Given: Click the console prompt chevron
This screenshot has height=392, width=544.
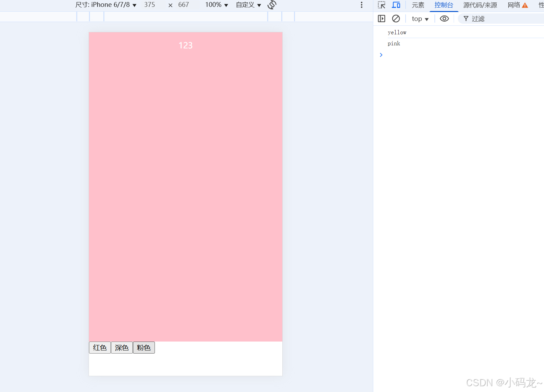Looking at the screenshot, I should click(381, 55).
